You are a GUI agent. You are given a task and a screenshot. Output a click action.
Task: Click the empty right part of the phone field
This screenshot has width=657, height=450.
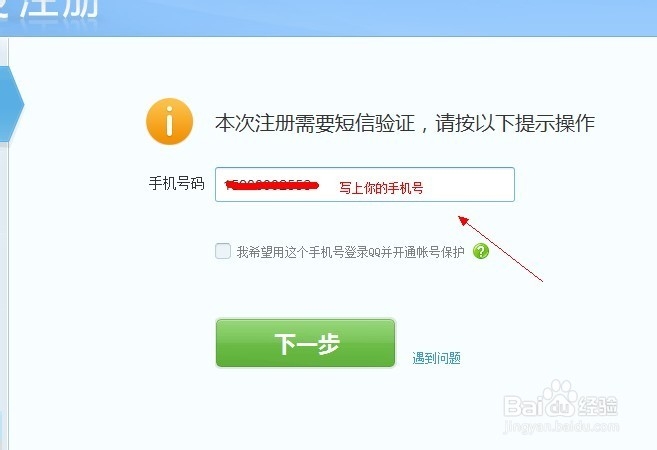469,184
